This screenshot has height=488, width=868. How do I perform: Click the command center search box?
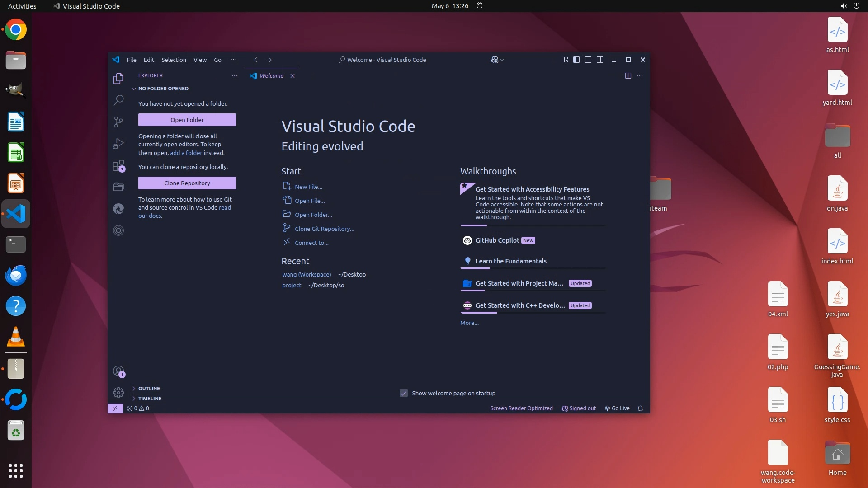pyautogui.click(x=382, y=60)
